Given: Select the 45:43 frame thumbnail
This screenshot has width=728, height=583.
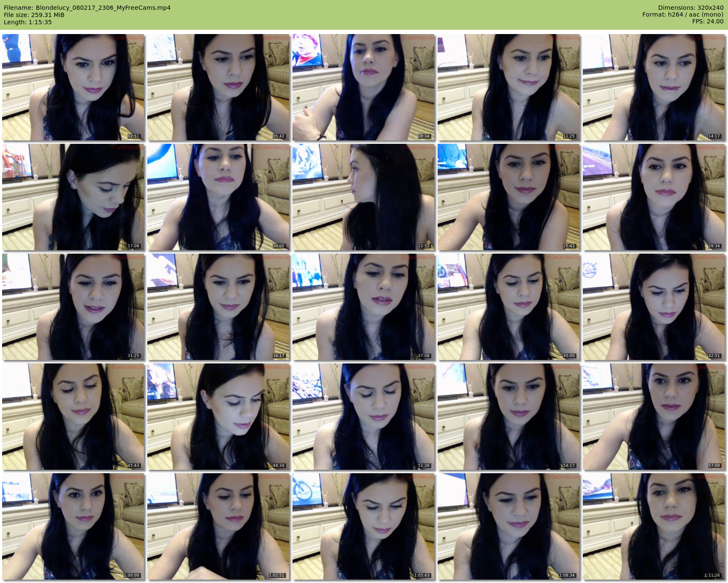Looking at the screenshot, I should [73, 417].
